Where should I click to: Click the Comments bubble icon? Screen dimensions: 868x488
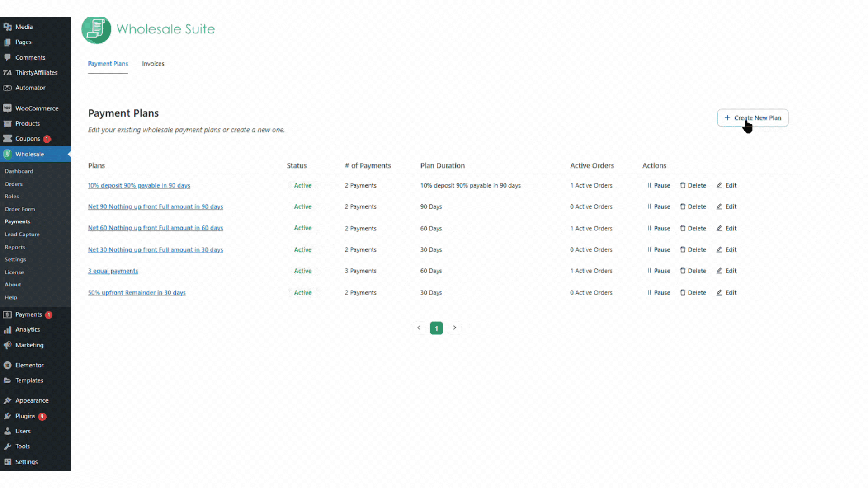coord(7,57)
